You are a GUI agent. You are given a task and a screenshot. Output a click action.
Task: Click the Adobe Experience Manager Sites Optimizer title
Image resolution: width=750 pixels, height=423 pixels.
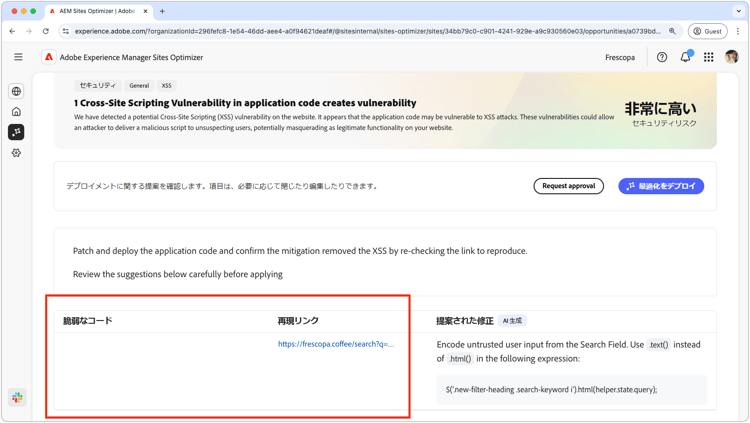pyautogui.click(x=131, y=57)
